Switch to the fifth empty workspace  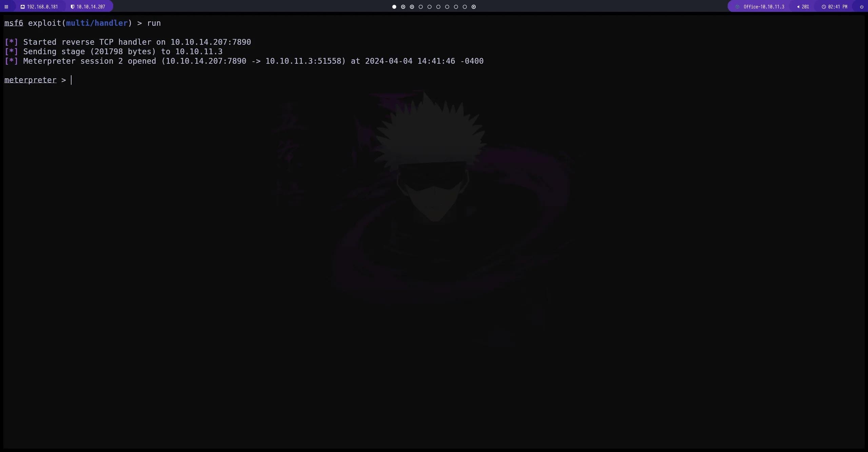click(x=429, y=7)
